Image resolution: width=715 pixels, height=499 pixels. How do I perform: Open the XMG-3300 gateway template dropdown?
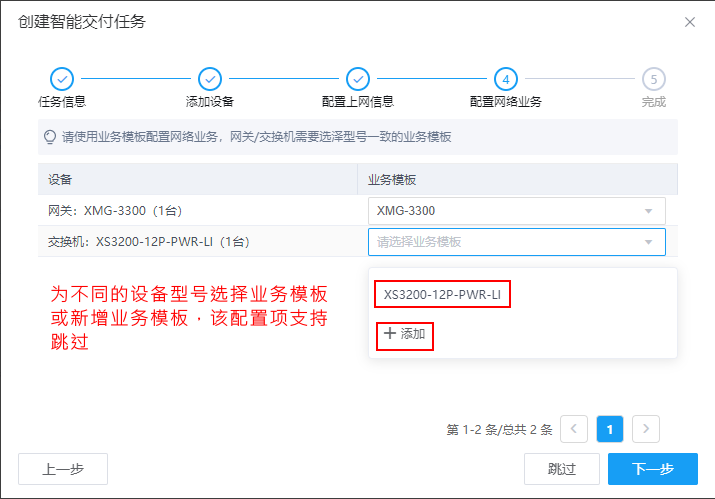516,211
